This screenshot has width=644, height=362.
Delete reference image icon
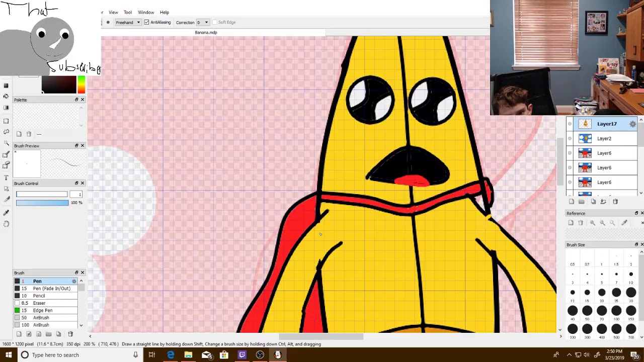pyautogui.click(x=581, y=223)
